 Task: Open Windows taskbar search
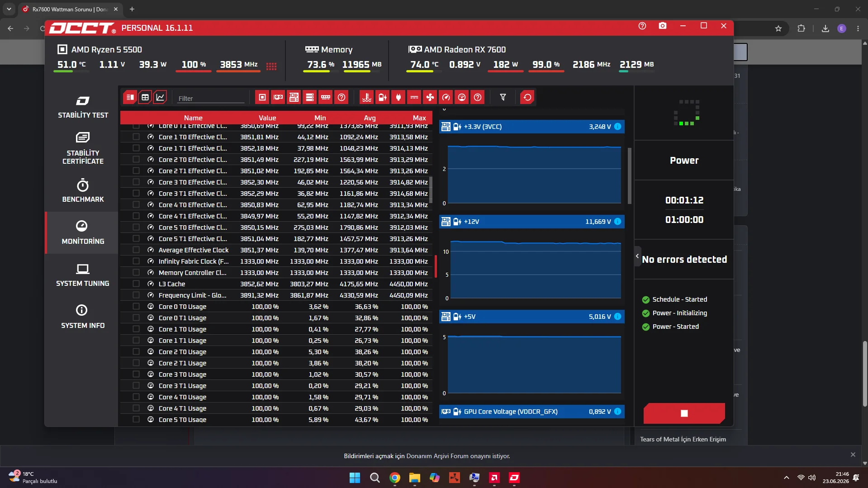click(x=375, y=478)
